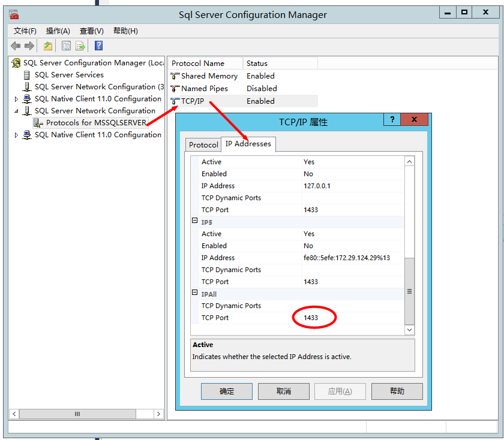Click the 取消 button

[x=284, y=391]
